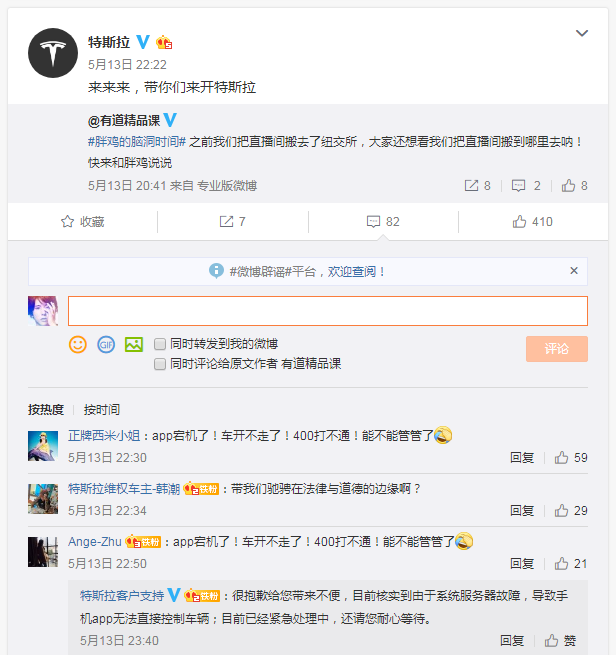Sort comments by 按时间
The height and width of the screenshot is (655, 616).
102,409
